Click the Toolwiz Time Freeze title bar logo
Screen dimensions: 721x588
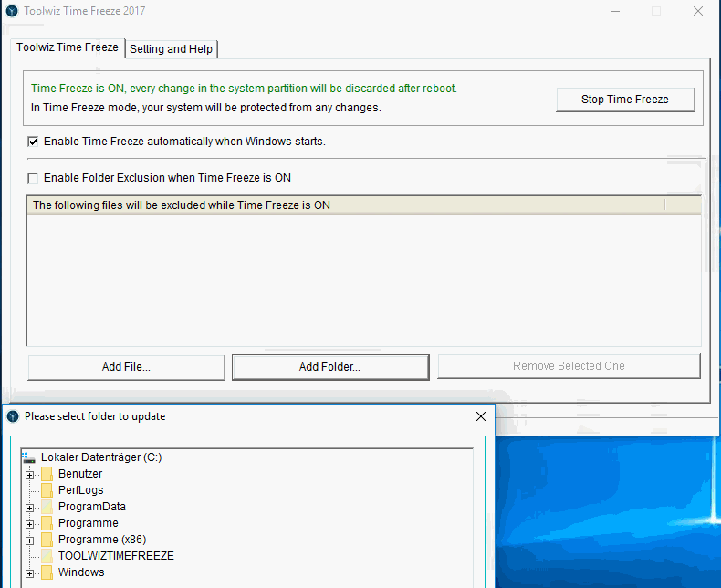click(x=12, y=11)
